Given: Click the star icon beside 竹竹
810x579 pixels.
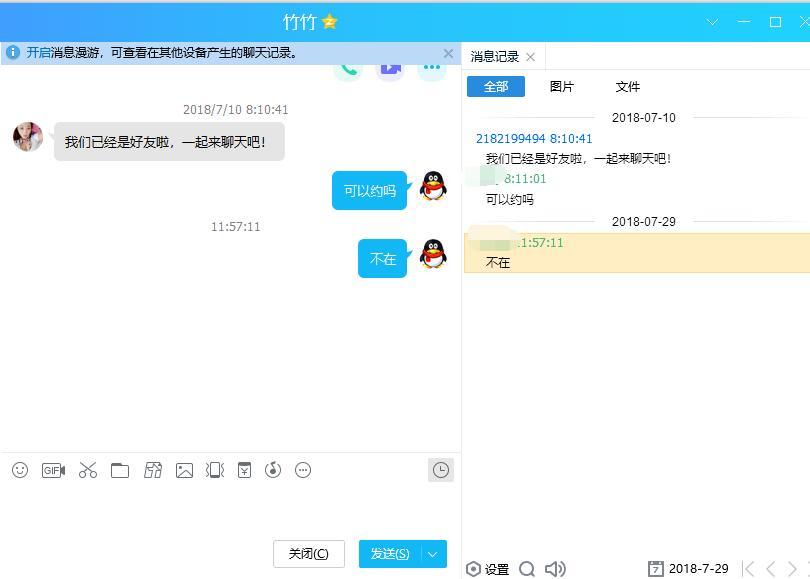Looking at the screenshot, I should (x=329, y=22).
